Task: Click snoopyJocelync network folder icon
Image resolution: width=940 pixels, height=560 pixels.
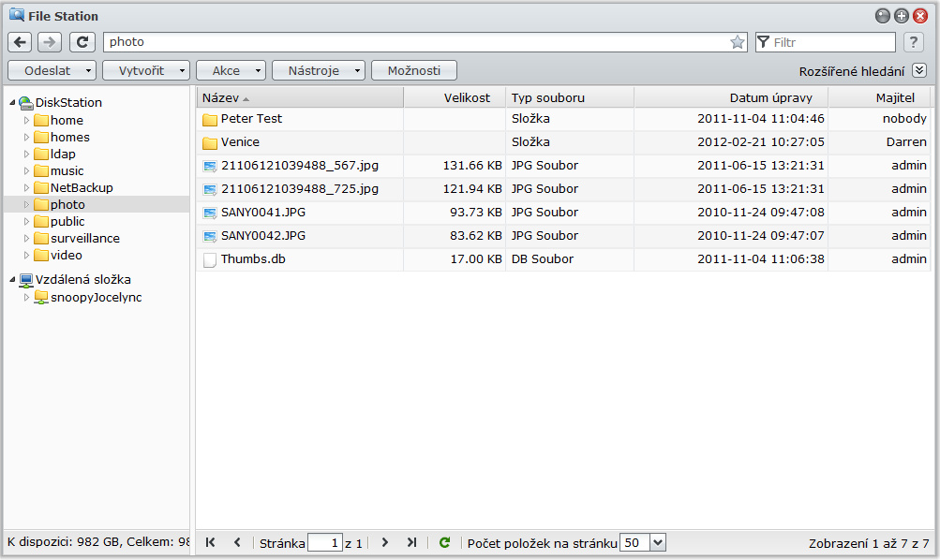Action: pyautogui.click(x=40, y=297)
